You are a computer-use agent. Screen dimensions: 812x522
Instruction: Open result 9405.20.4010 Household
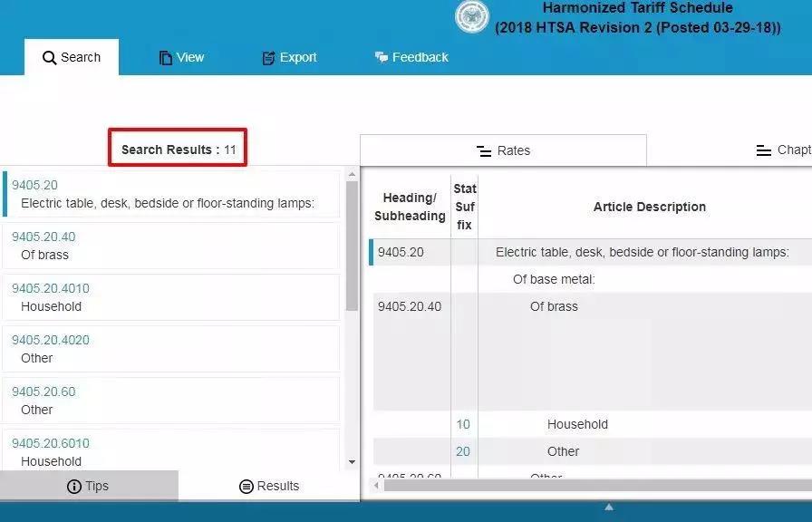[171, 298]
